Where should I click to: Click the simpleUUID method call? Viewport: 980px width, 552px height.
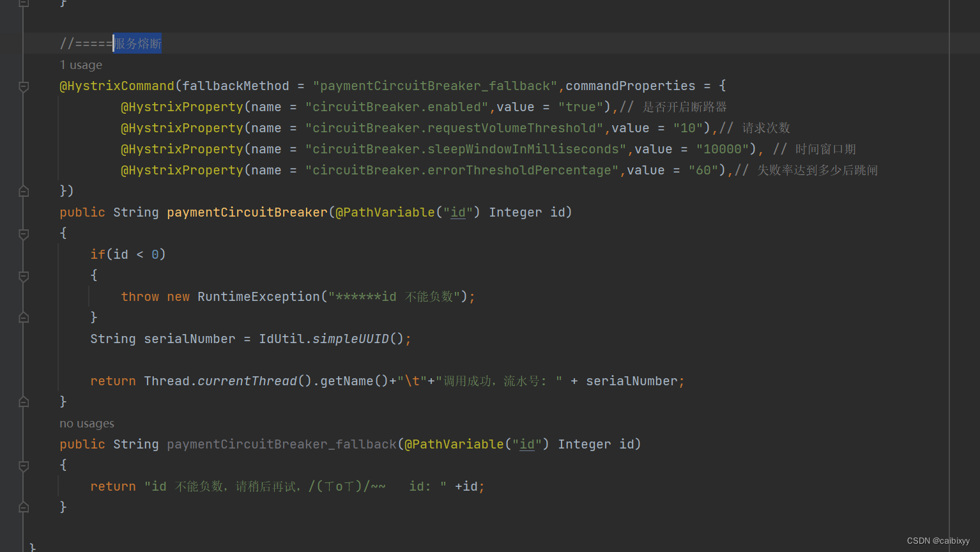point(351,339)
